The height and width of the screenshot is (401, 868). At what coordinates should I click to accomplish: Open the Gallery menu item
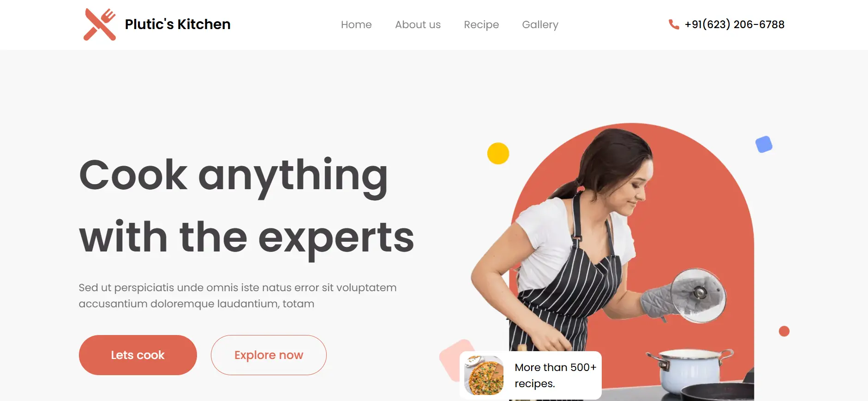540,24
